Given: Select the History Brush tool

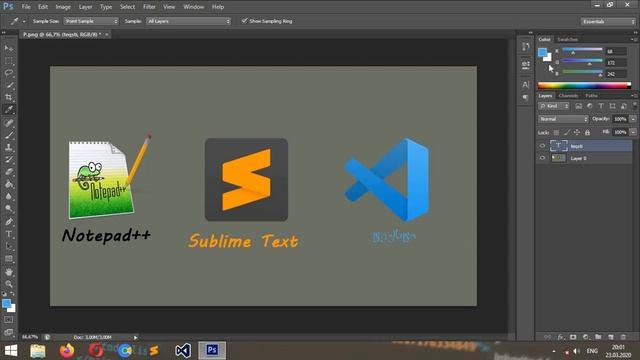Looking at the screenshot, I should coord(9,160).
